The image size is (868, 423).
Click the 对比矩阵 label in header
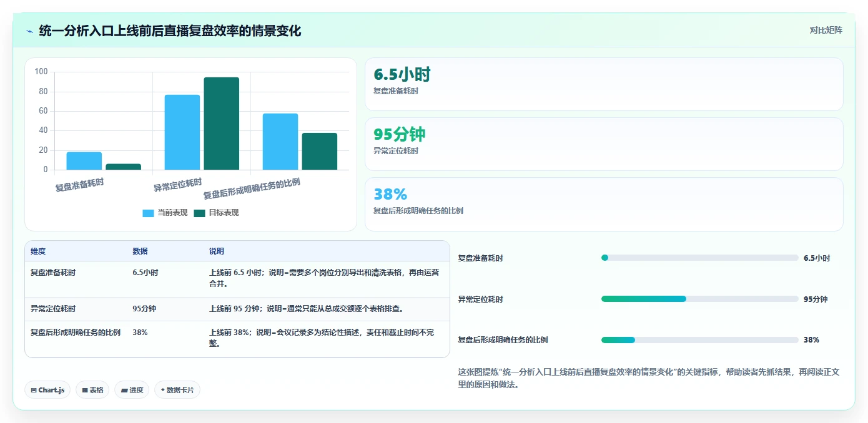(826, 30)
